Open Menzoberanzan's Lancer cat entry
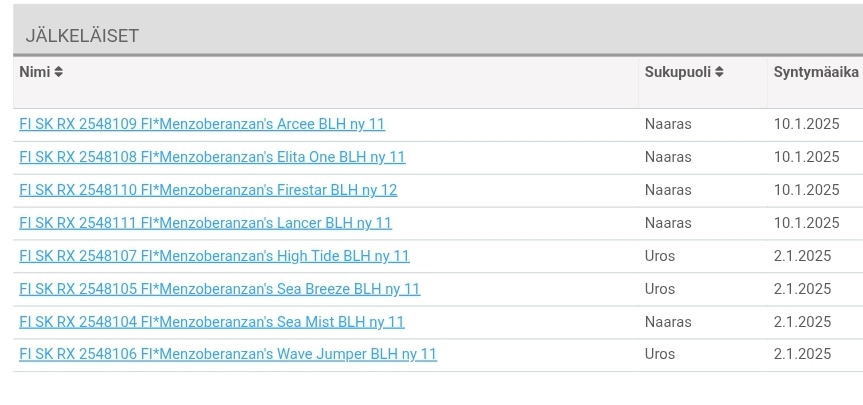The width and height of the screenshot is (863, 405). tap(205, 223)
